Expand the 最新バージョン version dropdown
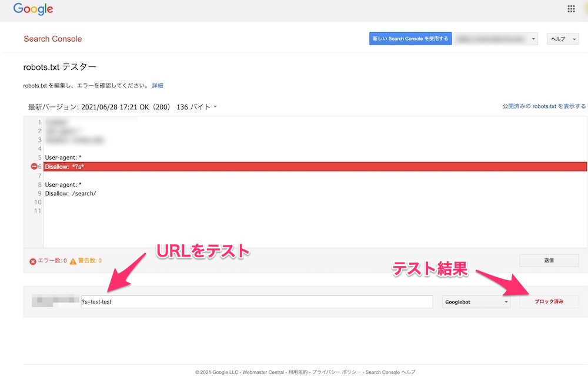Viewport: 588px width, 377px height. click(x=123, y=107)
